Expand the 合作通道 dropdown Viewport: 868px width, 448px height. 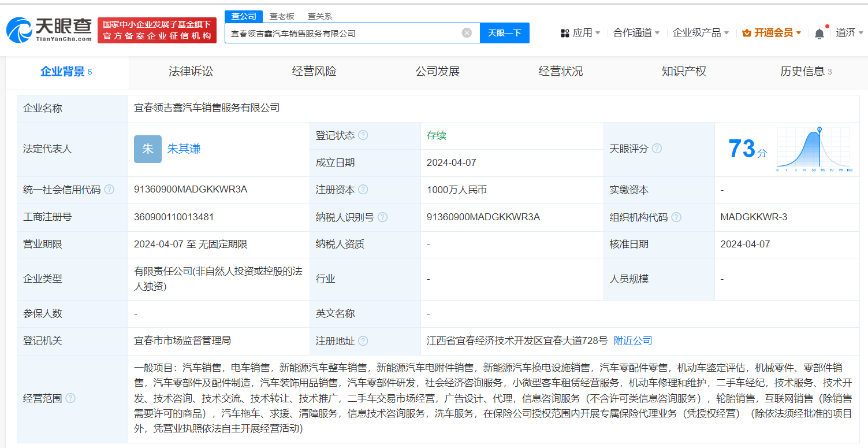(636, 33)
